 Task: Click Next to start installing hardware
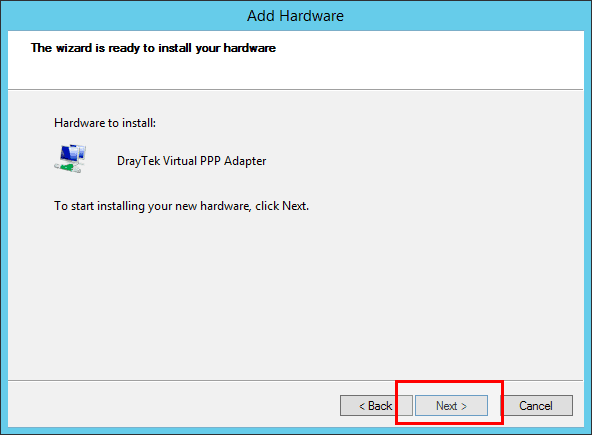coord(451,406)
